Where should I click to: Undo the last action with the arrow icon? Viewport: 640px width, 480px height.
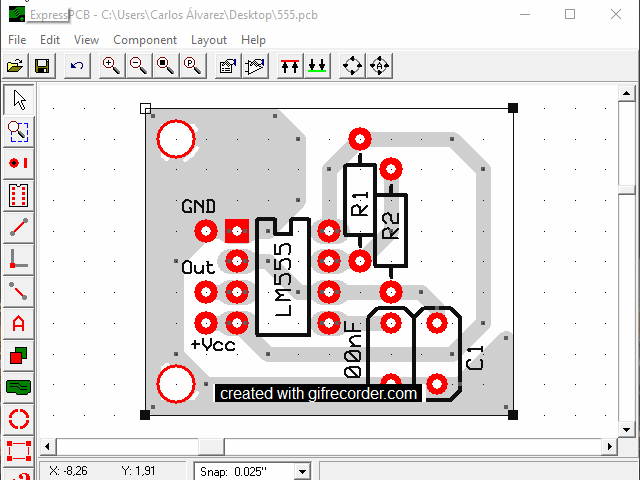click(x=77, y=65)
